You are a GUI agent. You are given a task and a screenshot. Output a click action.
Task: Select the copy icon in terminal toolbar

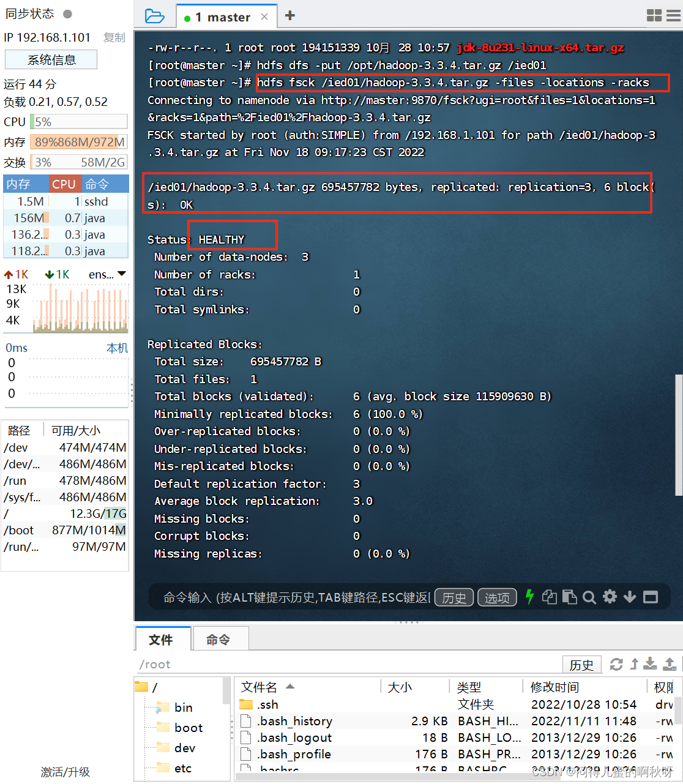click(x=549, y=597)
